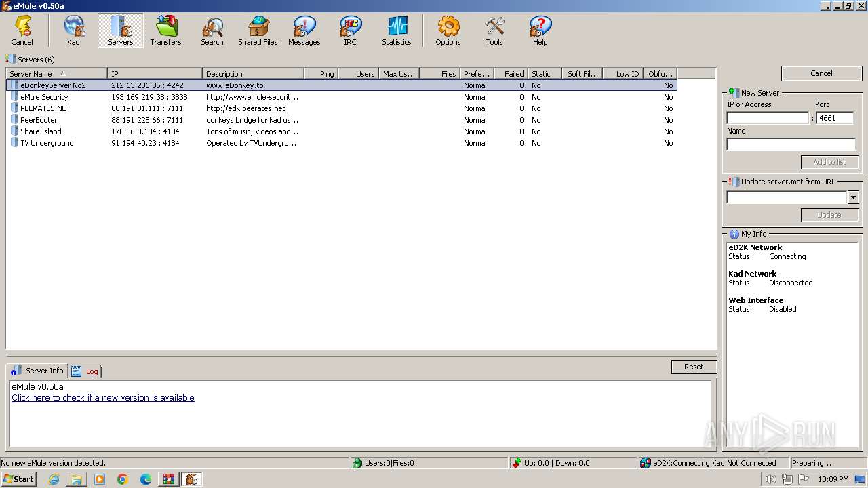The width and height of the screenshot is (868, 488).
Task: Select the 'Tons of music, videos' description
Action: (x=252, y=131)
